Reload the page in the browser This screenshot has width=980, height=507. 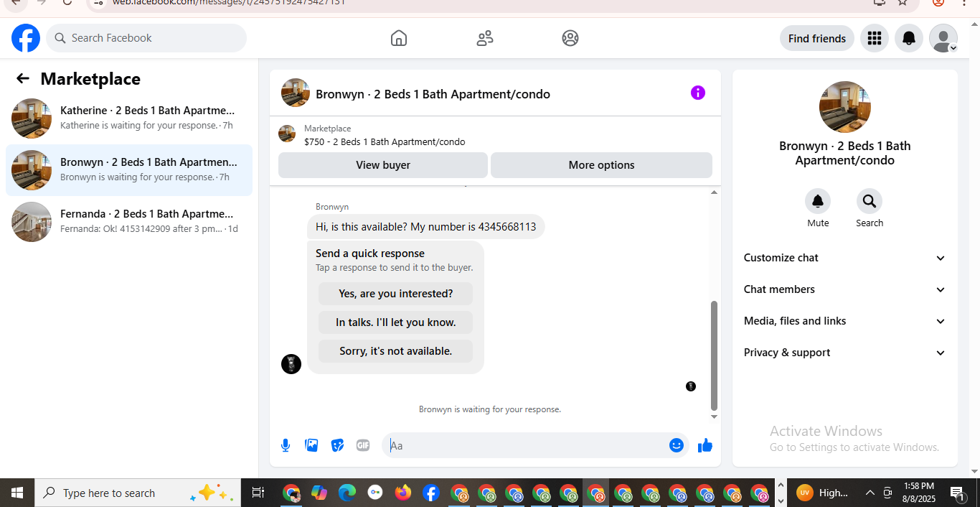pyautogui.click(x=67, y=2)
